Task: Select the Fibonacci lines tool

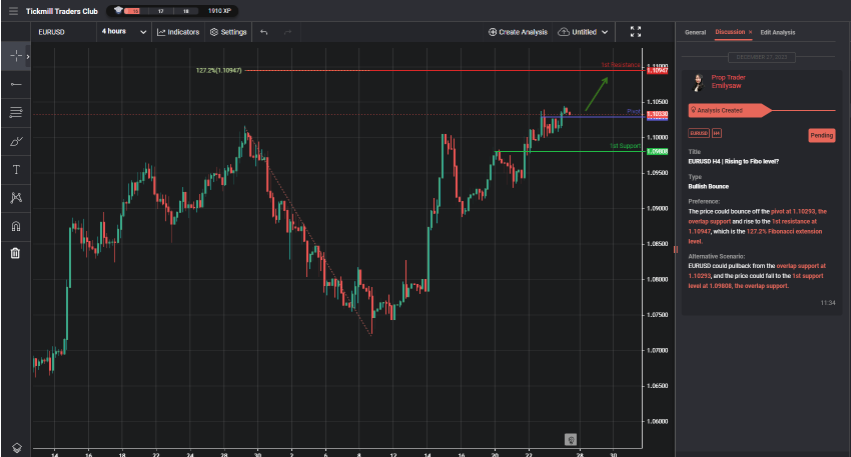Action: pos(16,112)
